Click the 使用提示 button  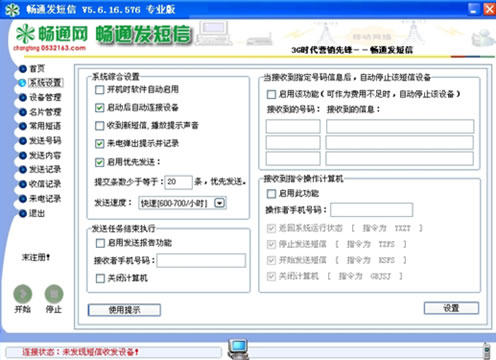click(124, 310)
